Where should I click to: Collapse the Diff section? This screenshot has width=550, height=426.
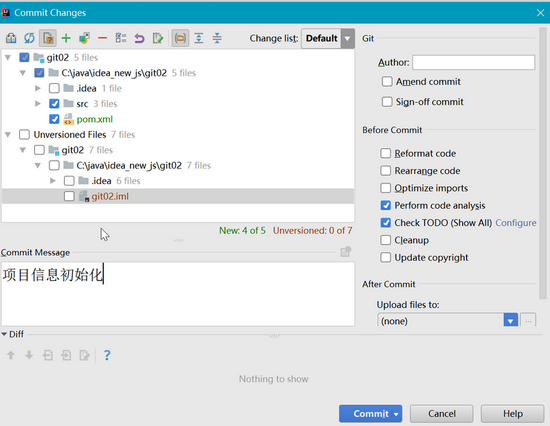point(4,334)
